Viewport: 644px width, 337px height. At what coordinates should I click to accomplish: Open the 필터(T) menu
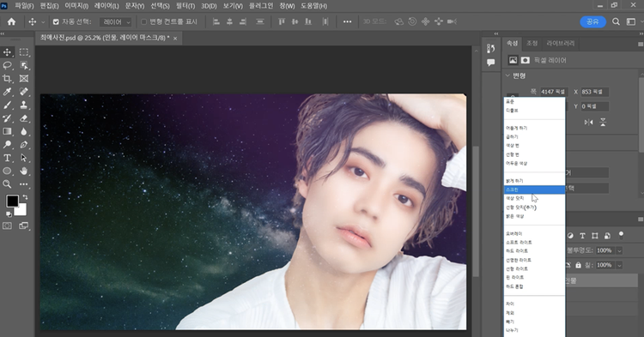pyautogui.click(x=185, y=6)
